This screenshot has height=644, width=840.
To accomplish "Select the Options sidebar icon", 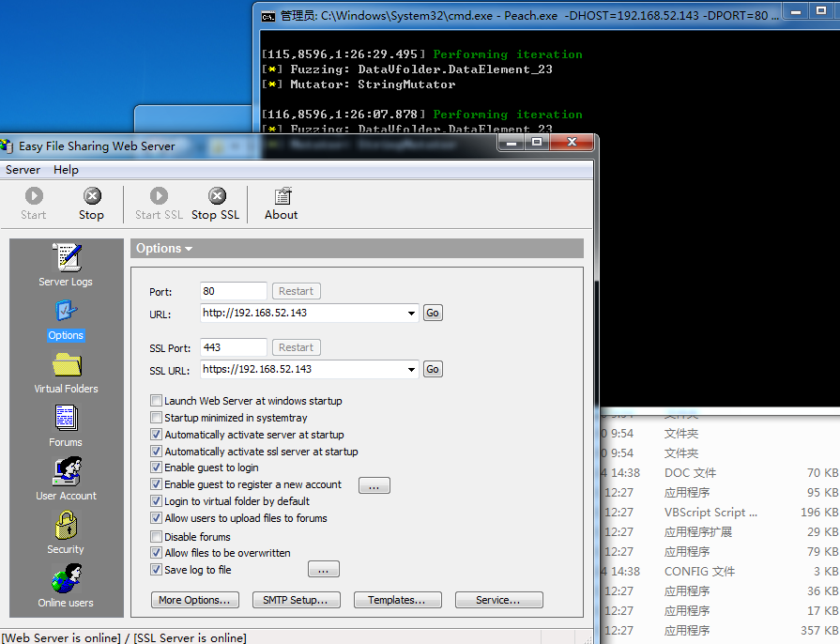I will [66, 319].
